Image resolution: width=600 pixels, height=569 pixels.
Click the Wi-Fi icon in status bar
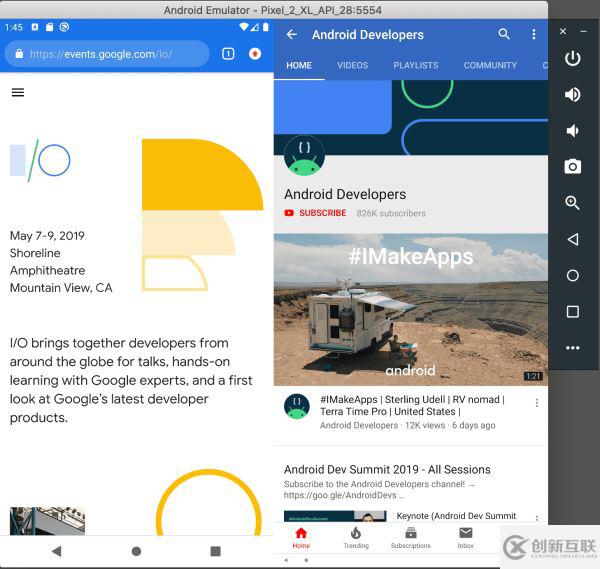(x=243, y=27)
